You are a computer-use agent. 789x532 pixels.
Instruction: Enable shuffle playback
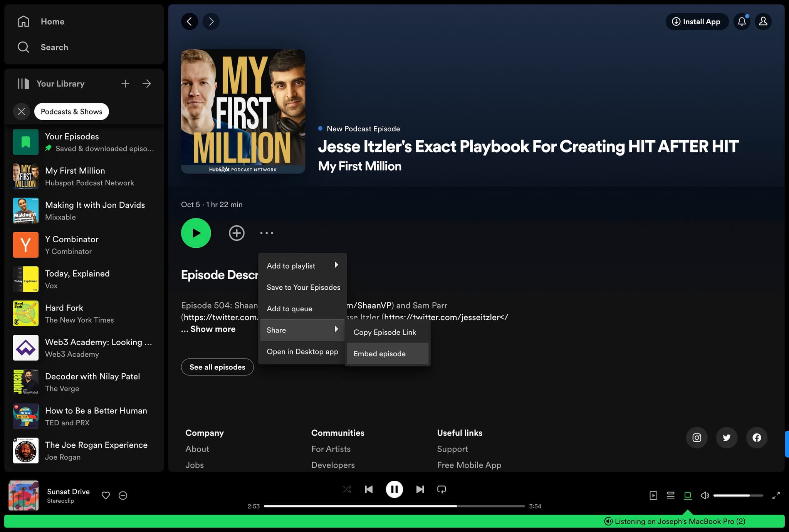[347, 489]
